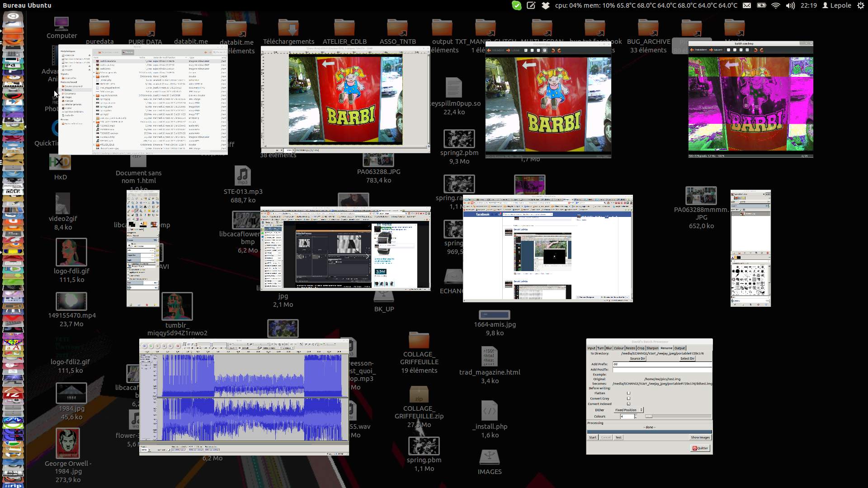This screenshot has width=868, height=488.
Task: Click the Colours spinner arrows
Action: (x=636, y=416)
